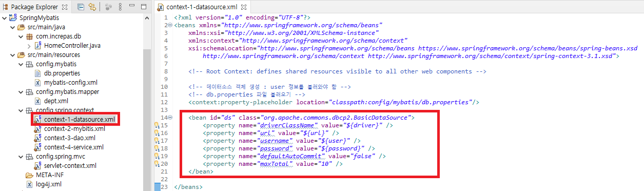Click warning marker on line 17

pos(157,141)
